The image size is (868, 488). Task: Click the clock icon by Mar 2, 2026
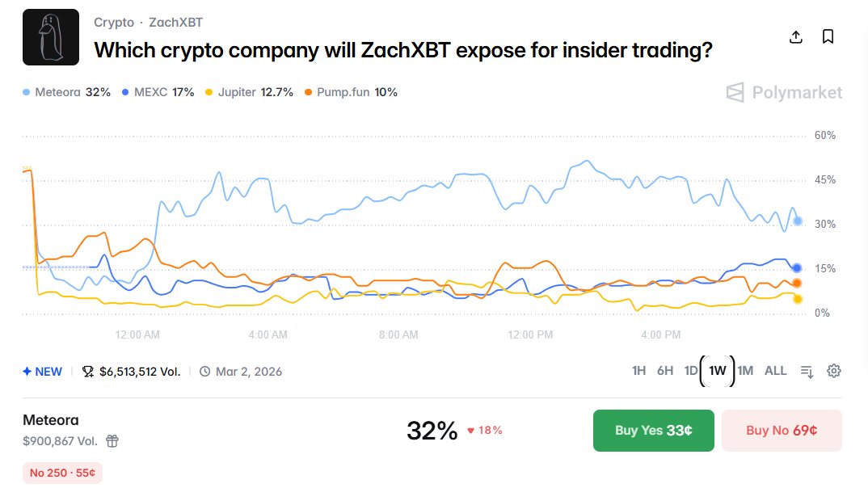coord(204,372)
